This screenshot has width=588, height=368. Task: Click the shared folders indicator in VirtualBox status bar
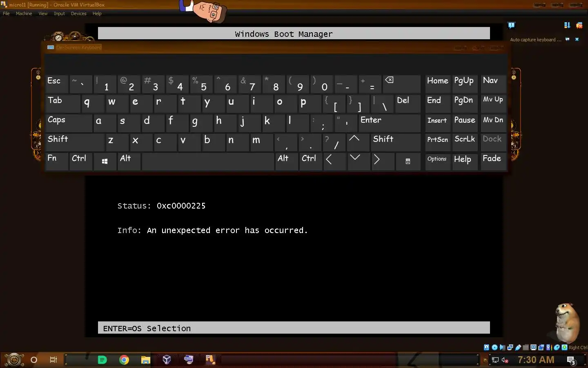point(526,348)
